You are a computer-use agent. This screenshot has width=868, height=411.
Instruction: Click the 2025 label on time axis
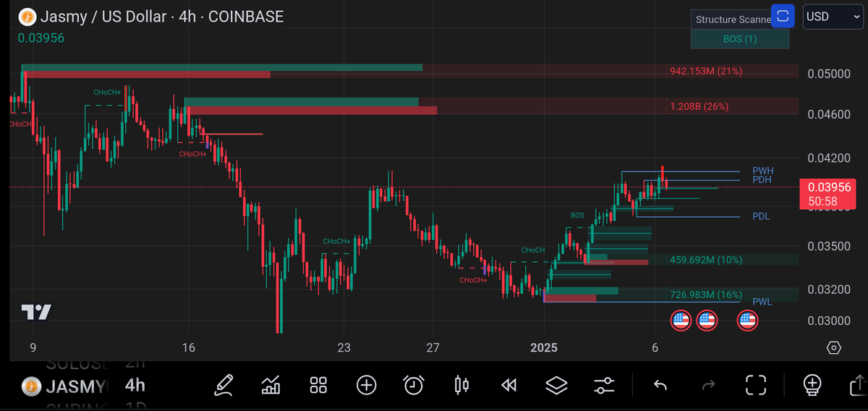coord(544,348)
